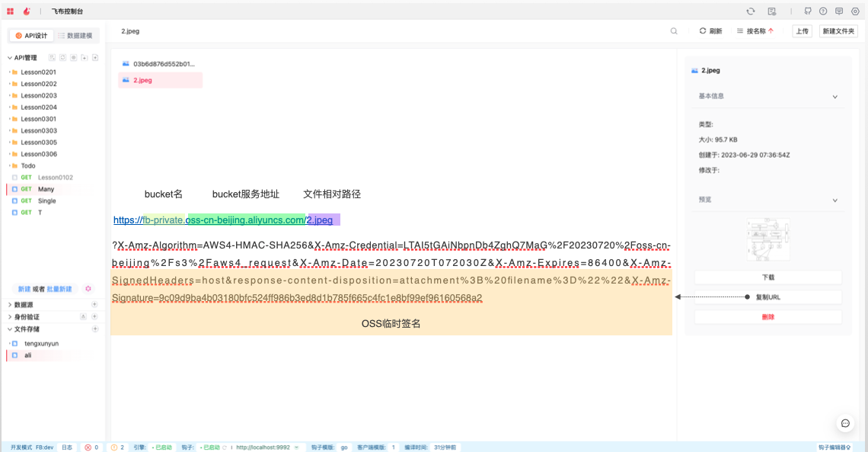Click the 2.jpeg preview thumbnail
The width and height of the screenshot is (868, 452).
[x=767, y=239]
